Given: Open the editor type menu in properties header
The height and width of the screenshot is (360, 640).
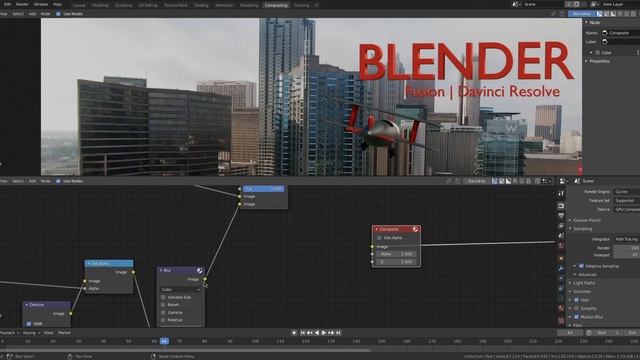Looking at the screenshot, I should point(563,181).
